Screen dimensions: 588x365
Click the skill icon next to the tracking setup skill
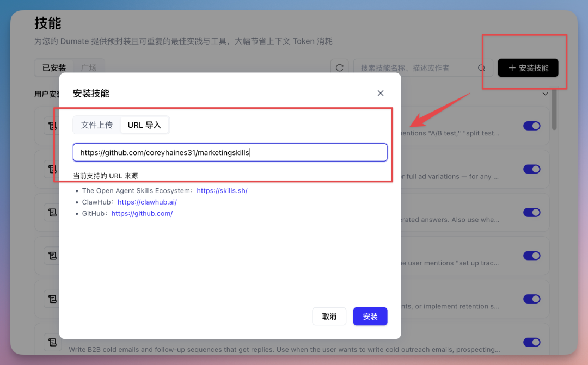[x=52, y=255]
